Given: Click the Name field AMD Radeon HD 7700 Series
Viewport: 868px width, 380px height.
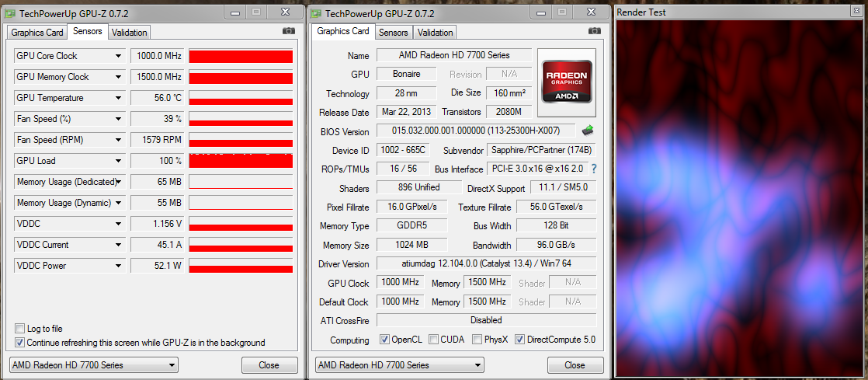Looking at the screenshot, I should tap(454, 55).
